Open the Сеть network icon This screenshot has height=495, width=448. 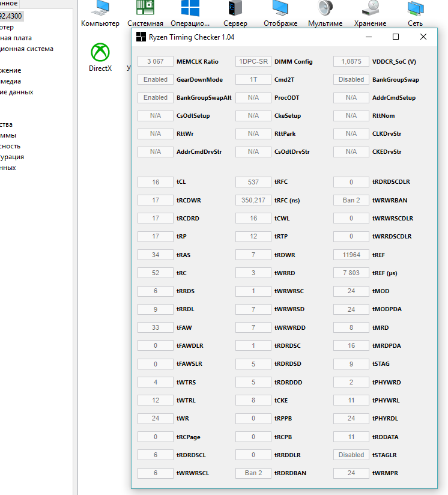click(x=415, y=13)
